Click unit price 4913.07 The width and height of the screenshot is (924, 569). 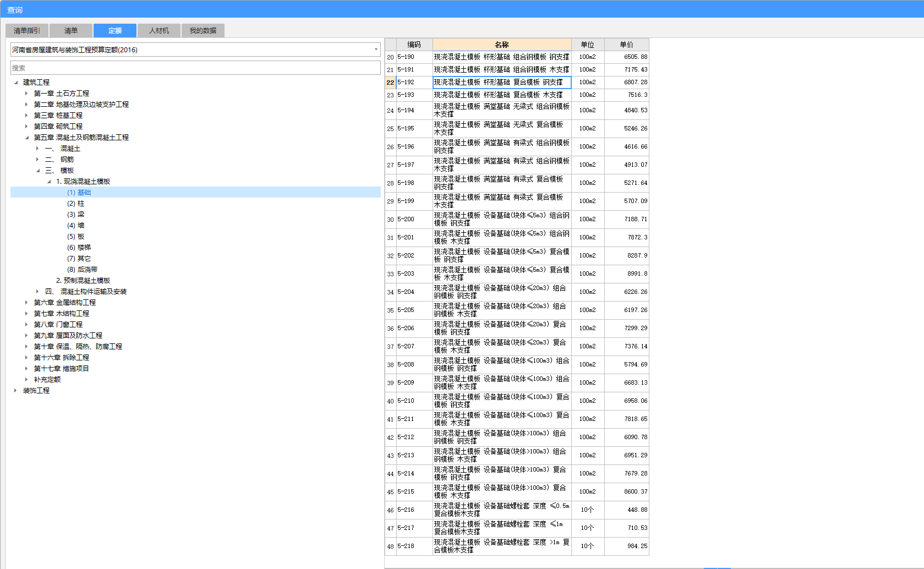[627, 165]
